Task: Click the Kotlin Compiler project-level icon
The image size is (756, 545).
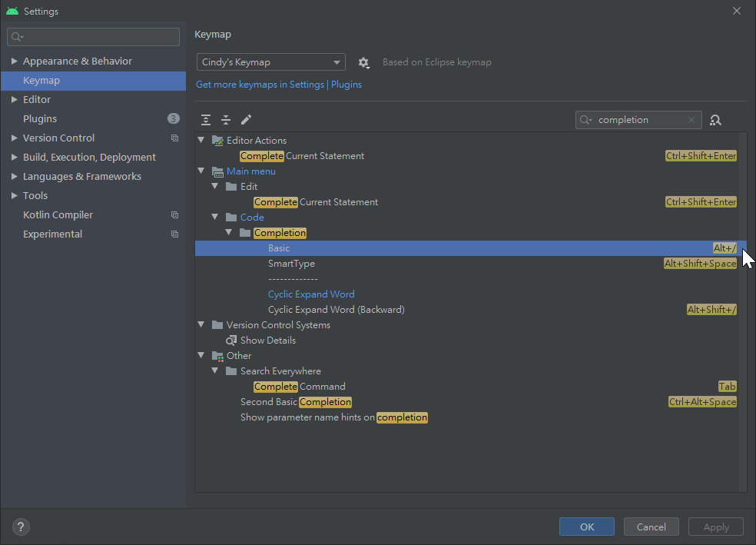Action: pyautogui.click(x=174, y=215)
